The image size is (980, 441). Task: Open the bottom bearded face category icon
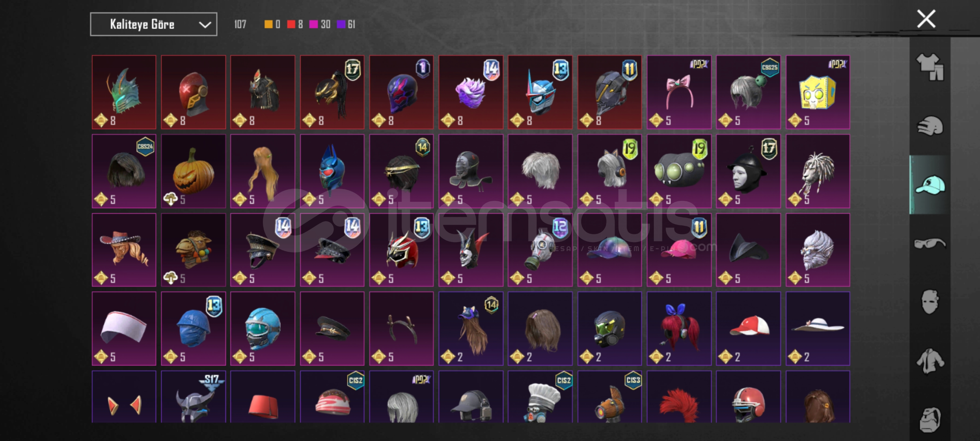click(x=930, y=420)
